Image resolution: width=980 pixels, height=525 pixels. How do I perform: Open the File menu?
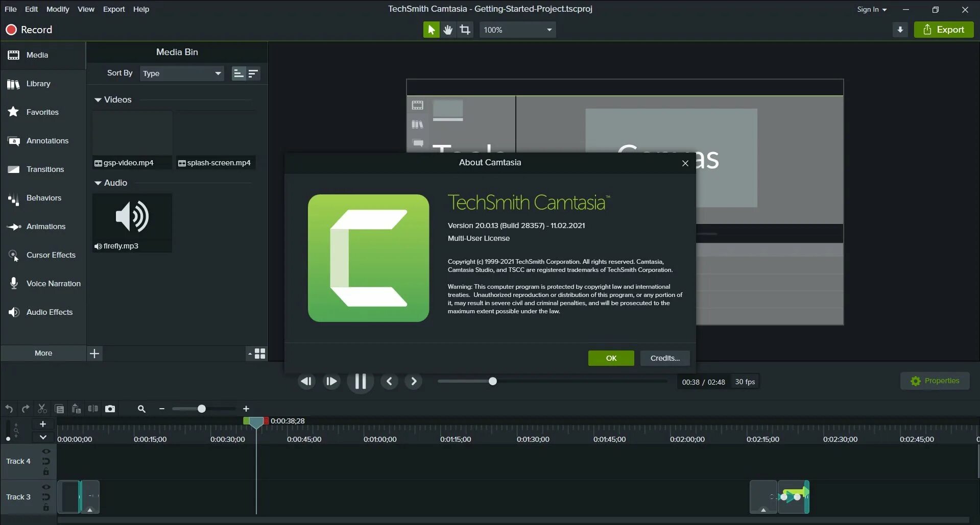[11, 9]
